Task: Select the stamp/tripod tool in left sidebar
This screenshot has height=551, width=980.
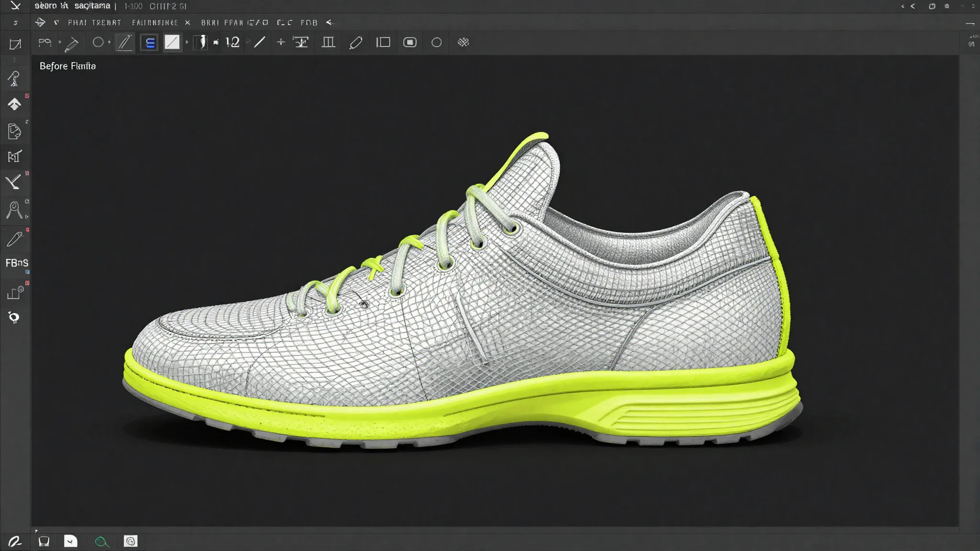Action: pos(14,79)
